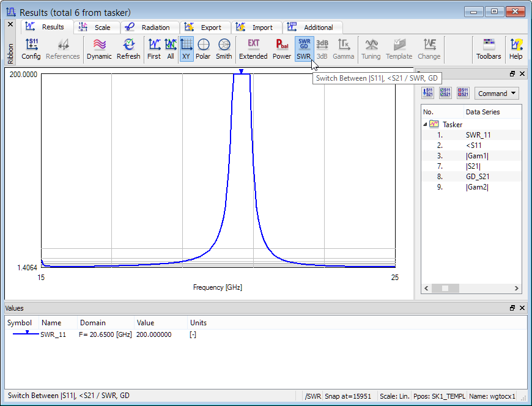Show all curves with All button
The image size is (532, 406).
pyautogui.click(x=171, y=49)
